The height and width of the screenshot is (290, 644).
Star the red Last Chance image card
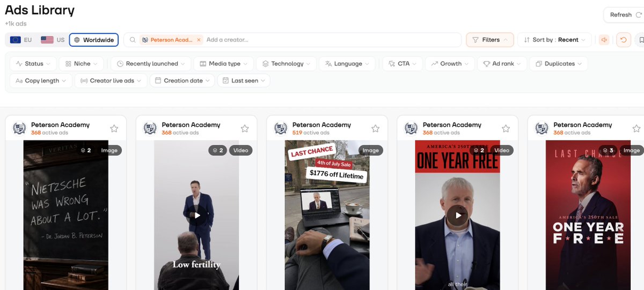pos(636,129)
